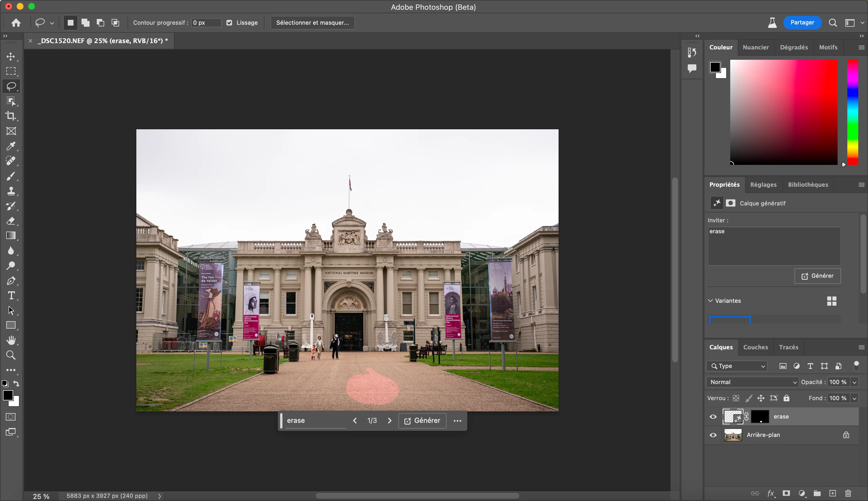Open the Normal blend mode dropdown
Image resolution: width=868 pixels, height=501 pixels.
point(752,382)
